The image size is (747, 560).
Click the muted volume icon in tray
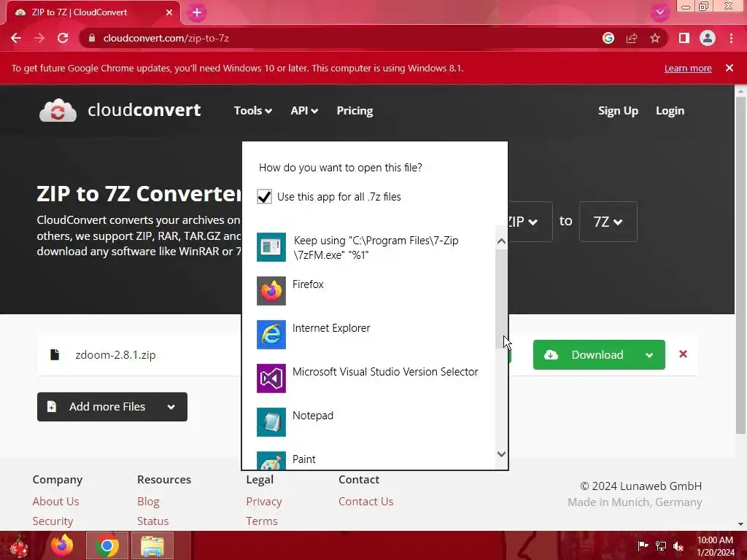tap(678, 546)
